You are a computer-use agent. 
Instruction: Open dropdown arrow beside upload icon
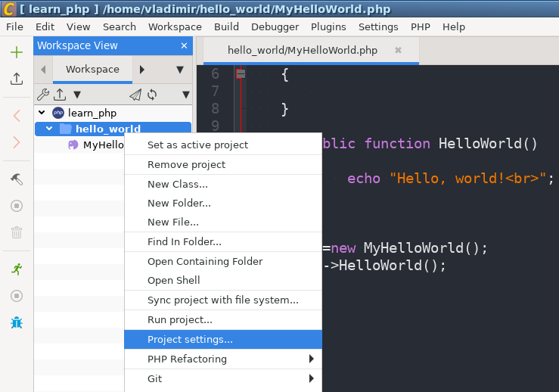(x=77, y=95)
